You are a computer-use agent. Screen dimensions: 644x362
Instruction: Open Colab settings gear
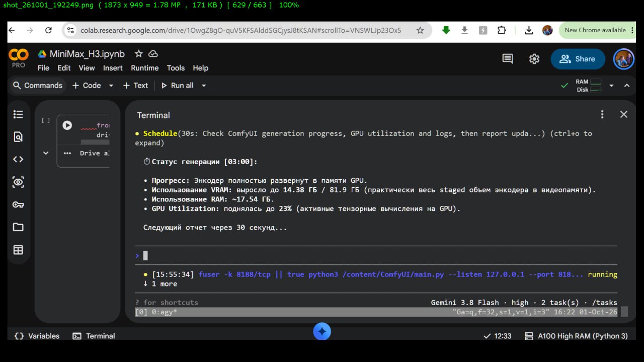(x=534, y=59)
